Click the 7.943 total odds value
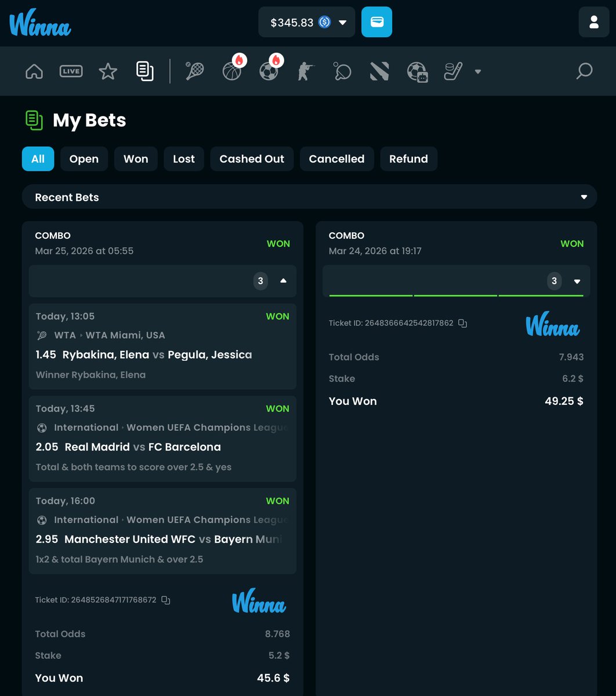 coord(571,357)
